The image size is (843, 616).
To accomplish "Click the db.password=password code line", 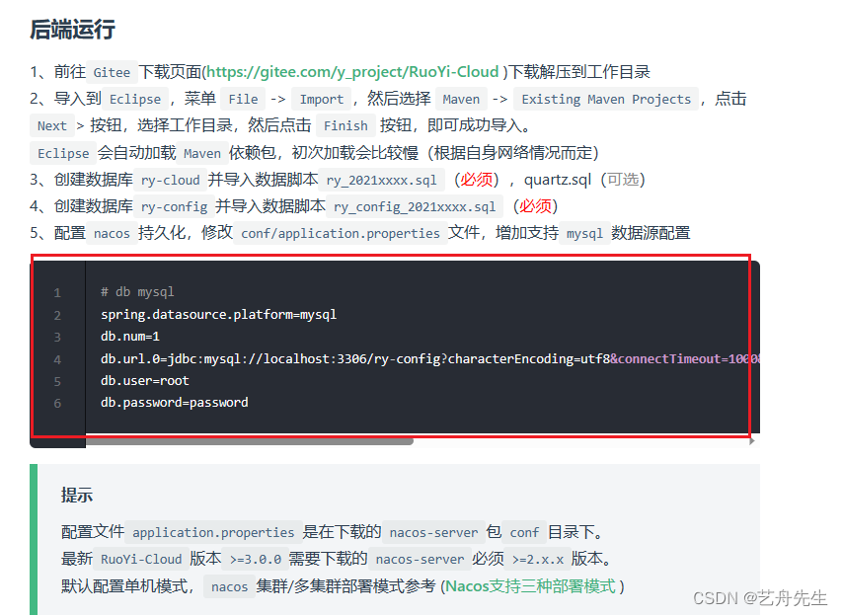I will (x=173, y=402).
